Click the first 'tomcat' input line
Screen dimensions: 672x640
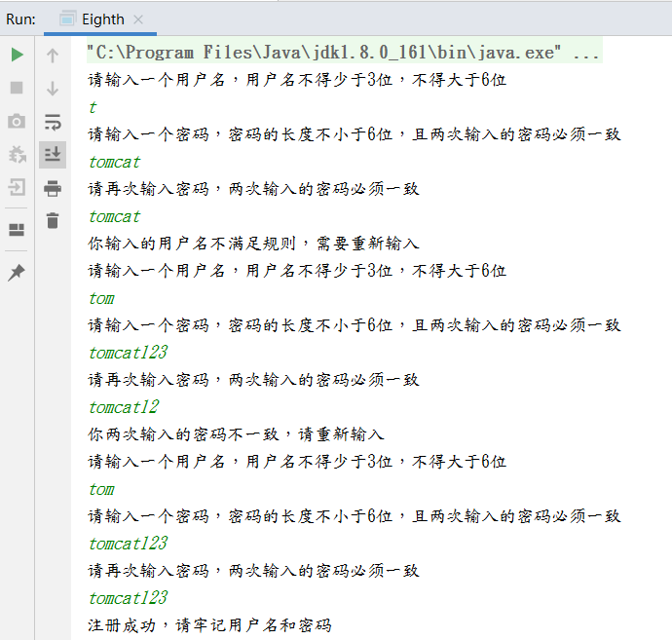click(x=114, y=162)
